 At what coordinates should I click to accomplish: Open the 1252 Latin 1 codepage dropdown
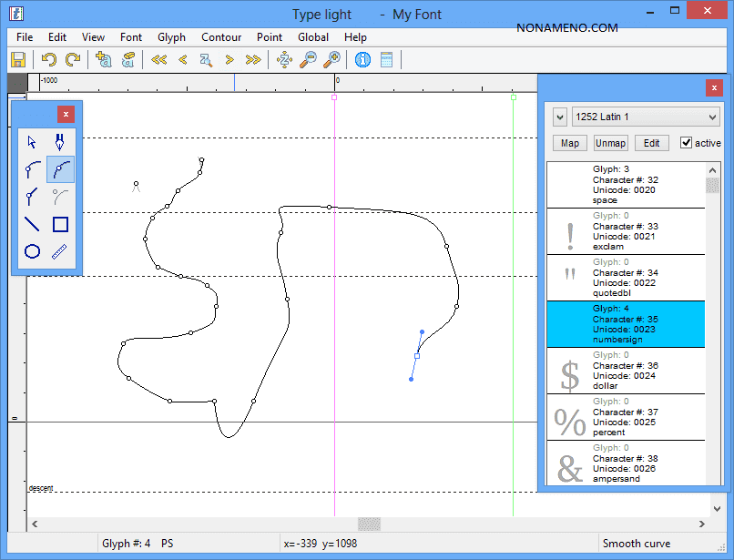click(x=645, y=117)
